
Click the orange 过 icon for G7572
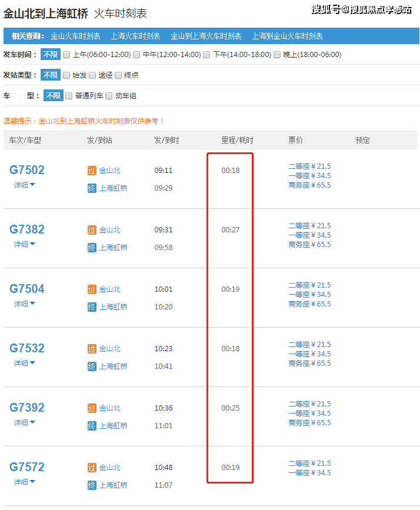click(x=91, y=468)
